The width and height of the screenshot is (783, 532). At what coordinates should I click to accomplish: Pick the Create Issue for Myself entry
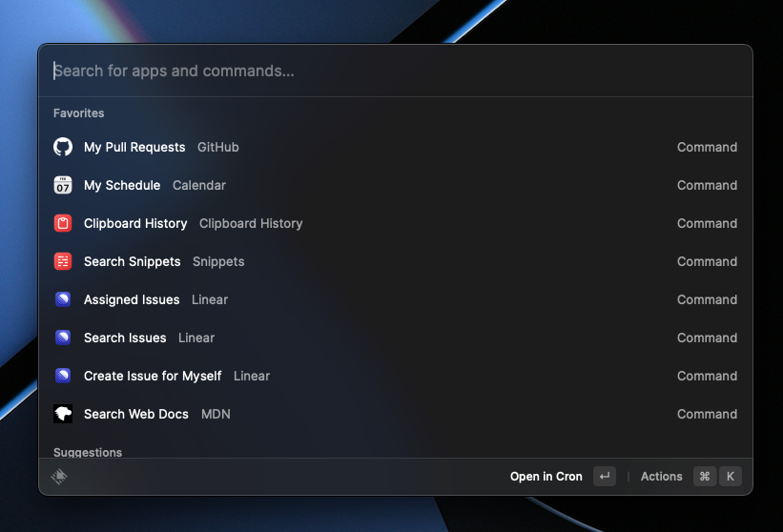pyautogui.click(x=153, y=376)
